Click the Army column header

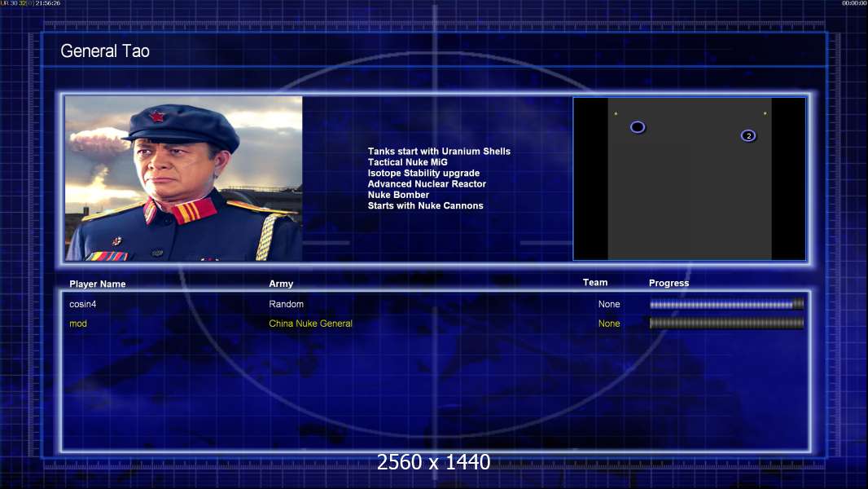281,284
